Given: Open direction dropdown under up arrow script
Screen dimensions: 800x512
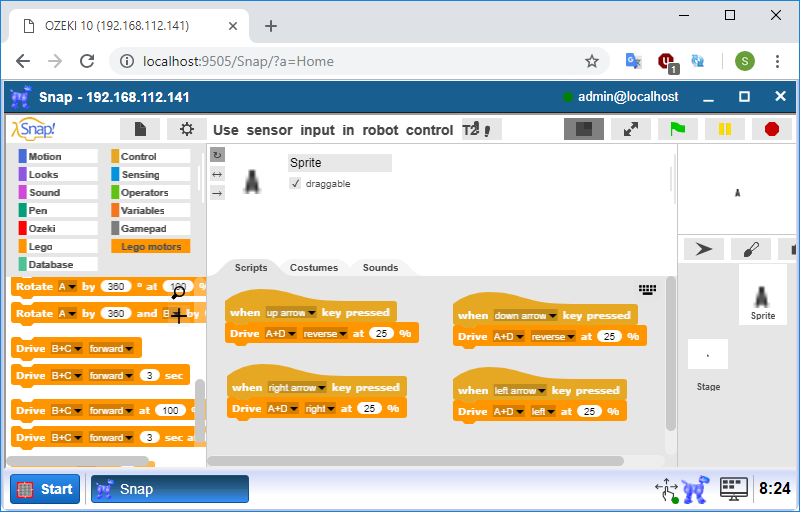Looking at the screenshot, I should [x=324, y=334].
